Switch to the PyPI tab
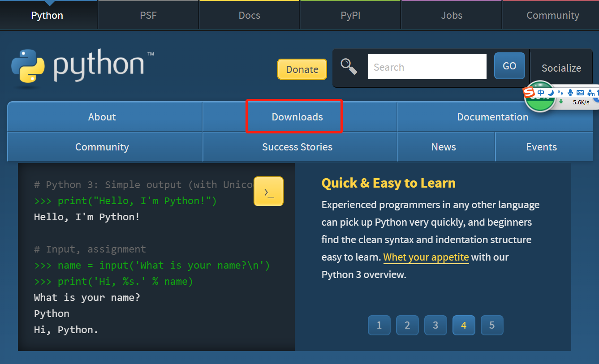599x364 pixels. (350, 15)
